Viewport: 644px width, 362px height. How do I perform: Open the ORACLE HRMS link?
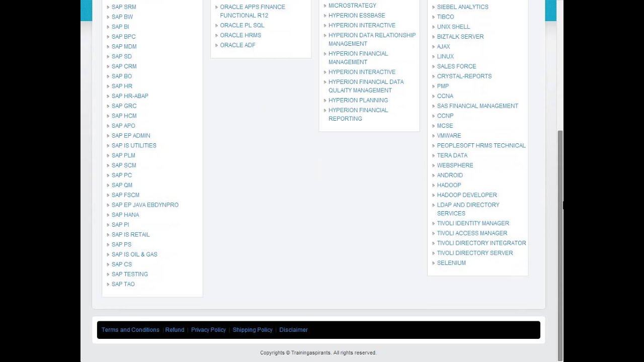pyautogui.click(x=240, y=36)
